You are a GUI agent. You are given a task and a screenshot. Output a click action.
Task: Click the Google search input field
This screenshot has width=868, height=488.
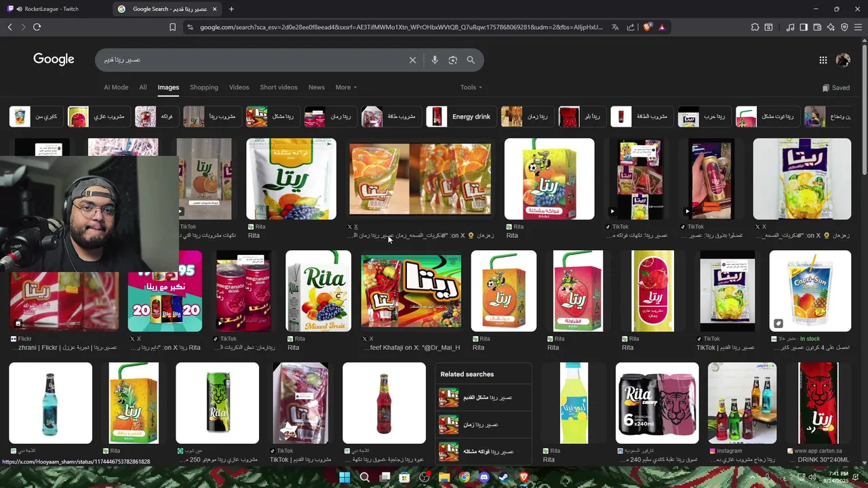(x=251, y=60)
